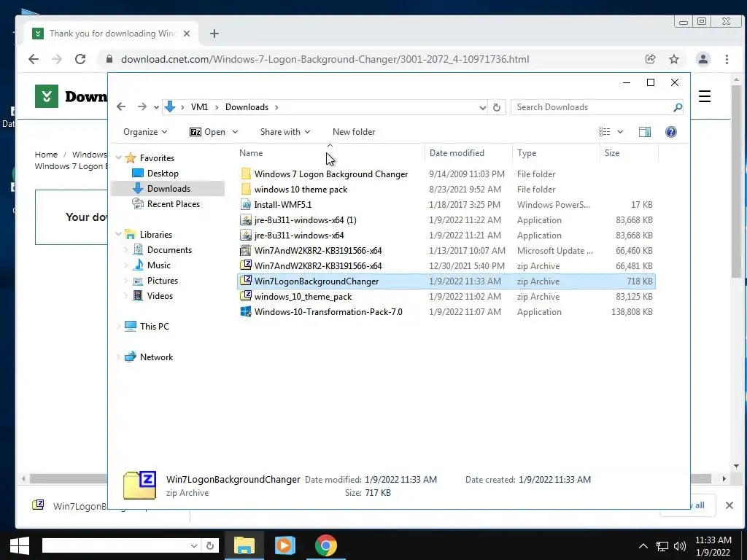Go back in Chrome

click(x=34, y=59)
